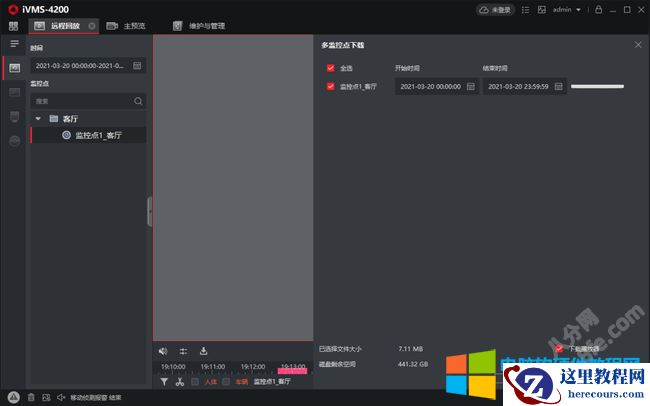The width and height of the screenshot is (650, 406).
Task: Toggle the 人体 detection checkbox
Action: click(x=195, y=382)
